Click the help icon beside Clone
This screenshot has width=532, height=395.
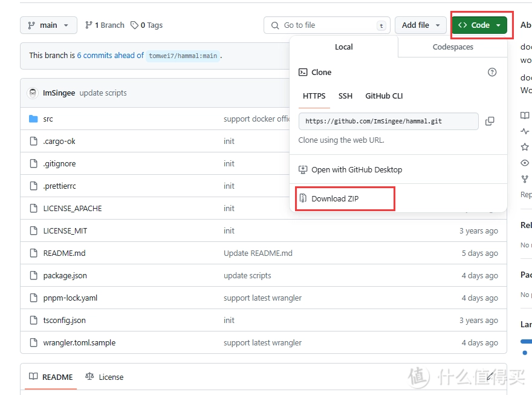[492, 72]
